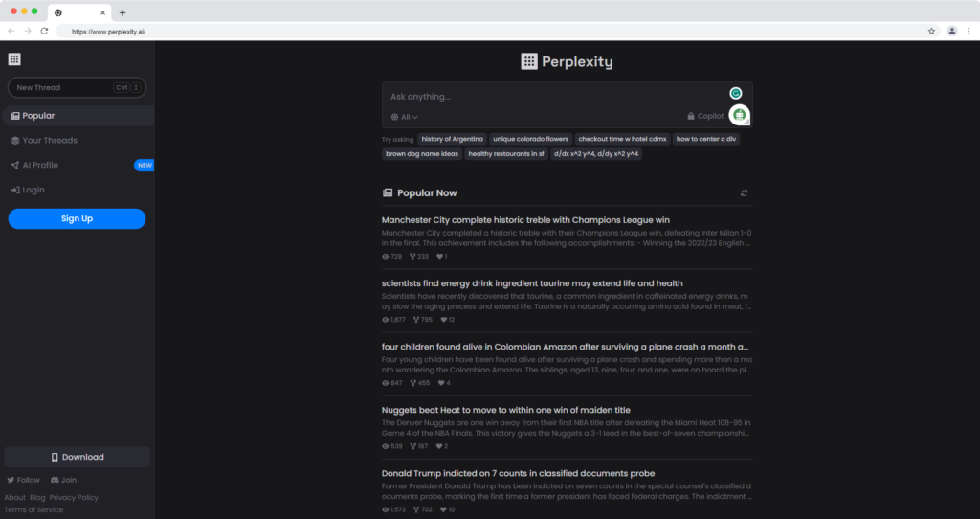Screen dimensions: 980x519
Task: Expand the All focus dropdown
Action: point(405,117)
